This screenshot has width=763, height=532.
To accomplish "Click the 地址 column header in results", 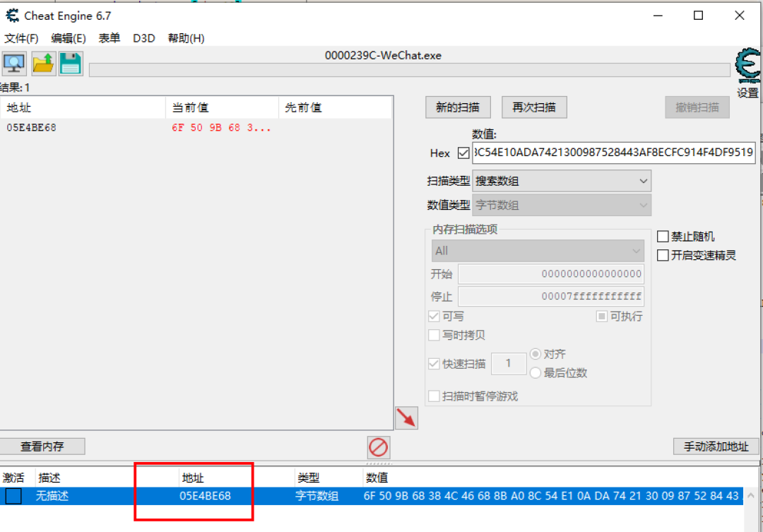I will coord(83,107).
